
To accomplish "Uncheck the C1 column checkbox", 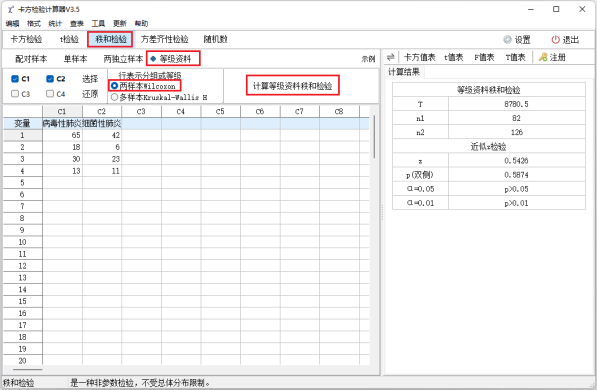I will tap(15, 79).
